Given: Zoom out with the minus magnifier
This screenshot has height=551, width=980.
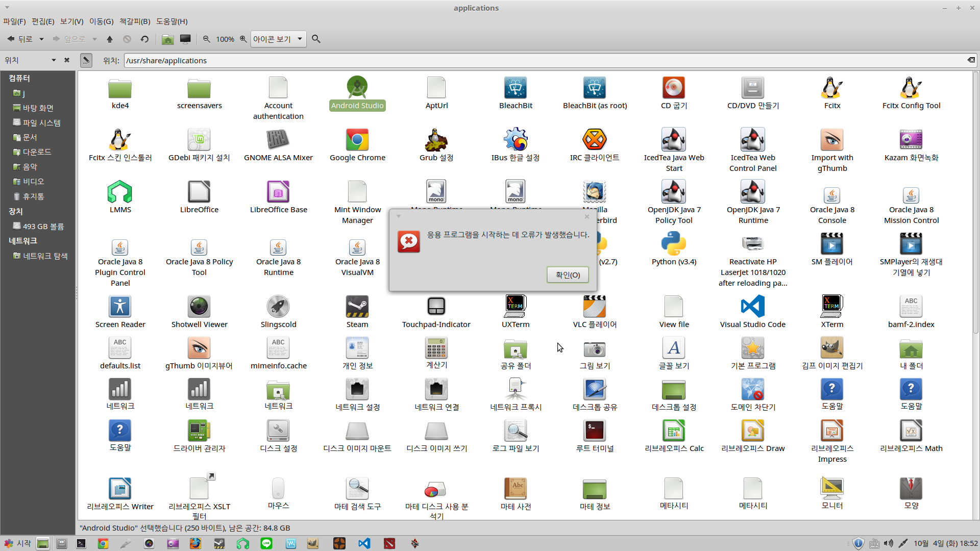Looking at the screenshot, I should 207,39.
